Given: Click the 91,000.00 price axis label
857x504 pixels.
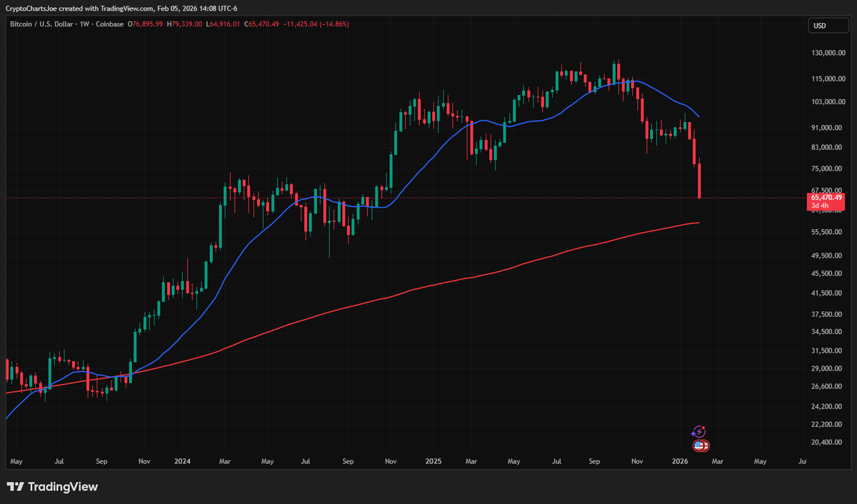Looking at the screenshot, I should 828,128.
